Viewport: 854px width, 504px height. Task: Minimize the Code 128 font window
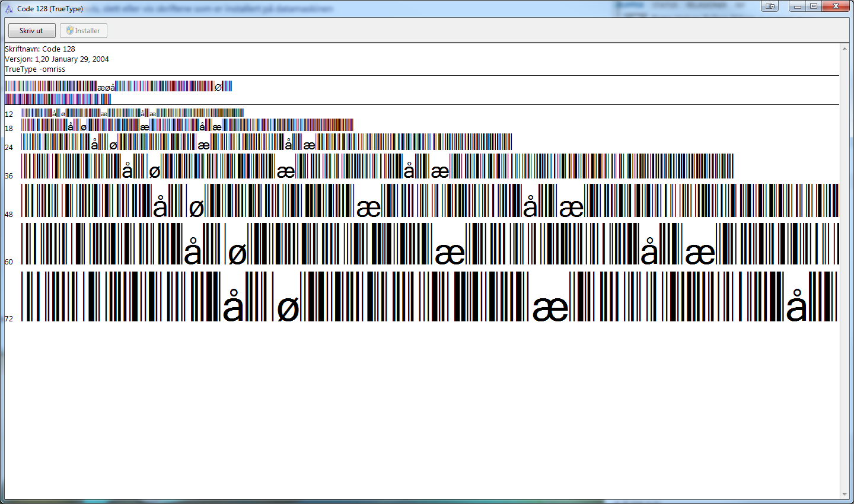point(798,7)
